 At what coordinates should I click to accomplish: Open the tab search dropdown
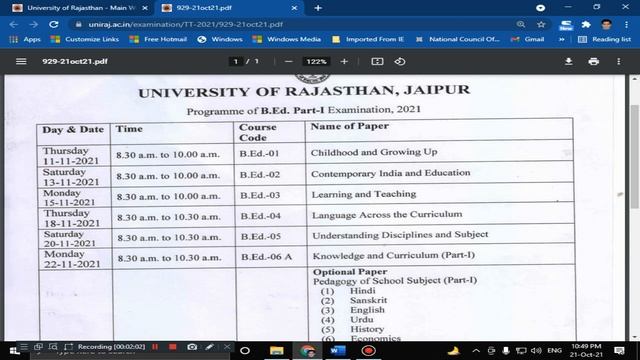click(540, 8)
